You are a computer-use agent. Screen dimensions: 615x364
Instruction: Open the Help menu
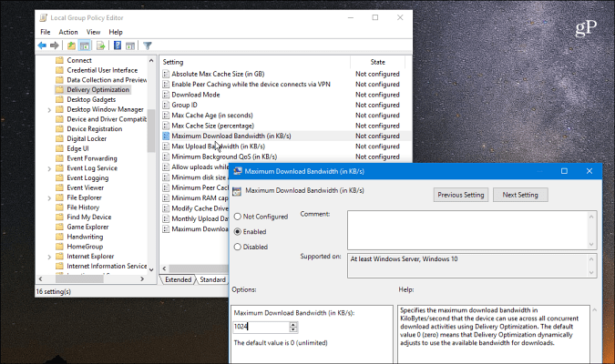pos(116,32)
